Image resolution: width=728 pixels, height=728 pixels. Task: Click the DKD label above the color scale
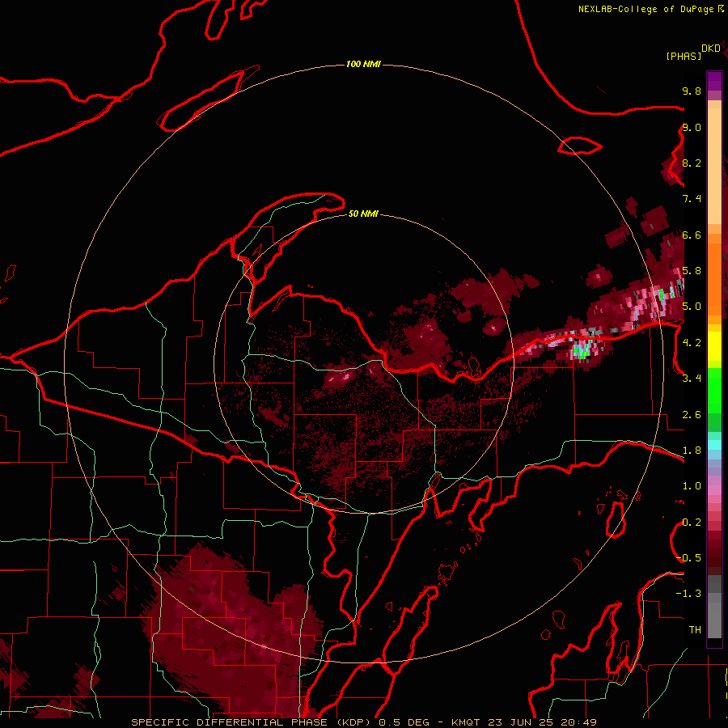coord(711,49)
